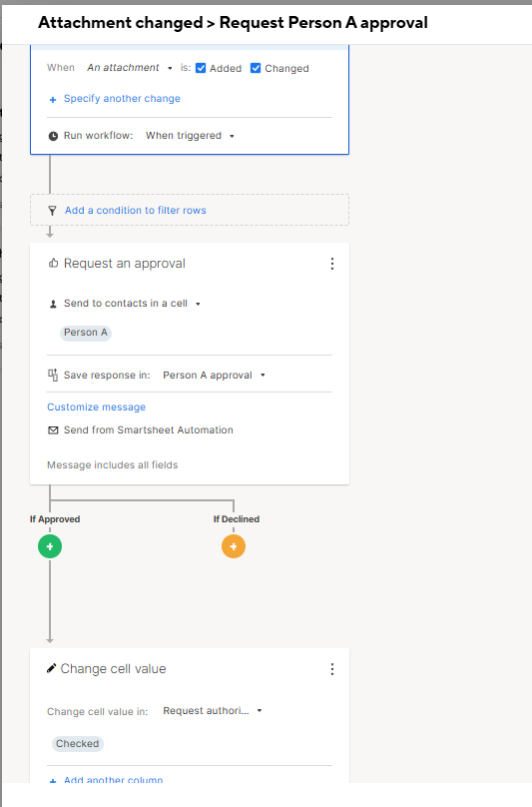The height and width of the screenshot is (807, 532).
Task: Click the thumbs-up approval icon
Action: tap(53, 263)
